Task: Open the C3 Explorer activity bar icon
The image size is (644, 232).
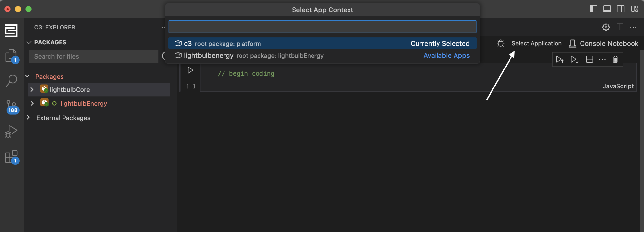Action: [11, 31]
